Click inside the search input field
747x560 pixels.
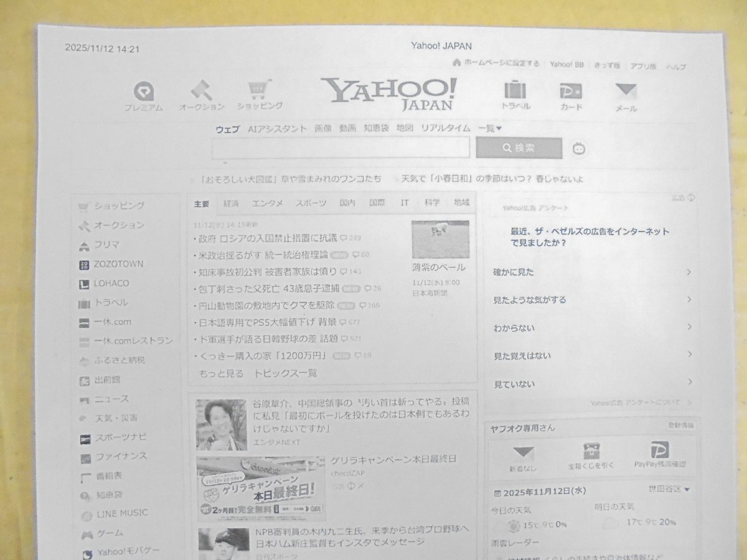click(339, 147)
